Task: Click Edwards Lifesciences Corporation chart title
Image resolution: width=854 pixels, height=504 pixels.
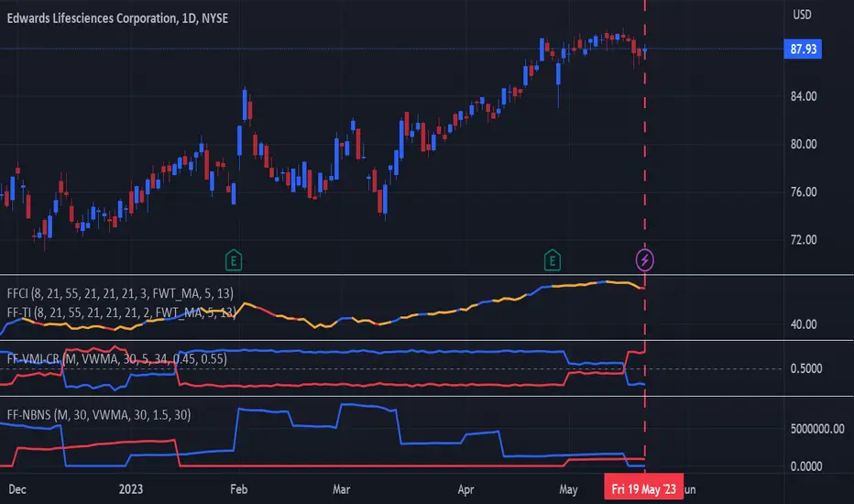Action: [117, 18]
